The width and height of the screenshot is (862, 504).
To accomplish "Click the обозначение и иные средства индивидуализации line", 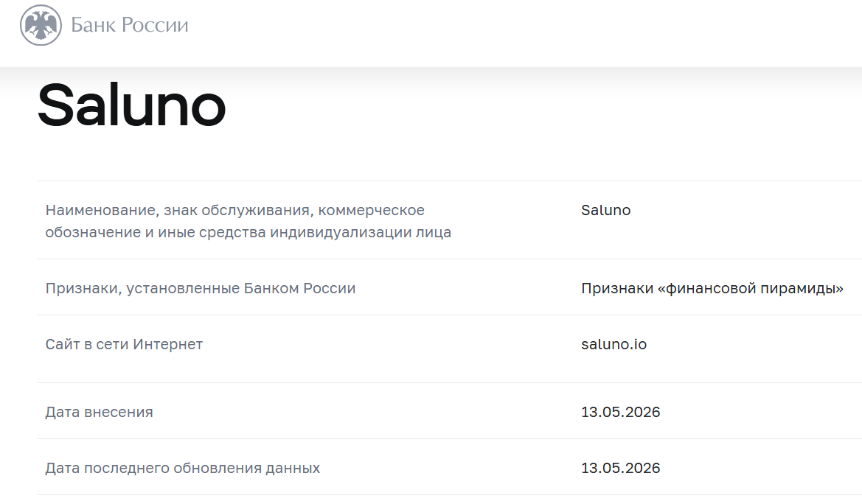I will [x=248, y=233].
